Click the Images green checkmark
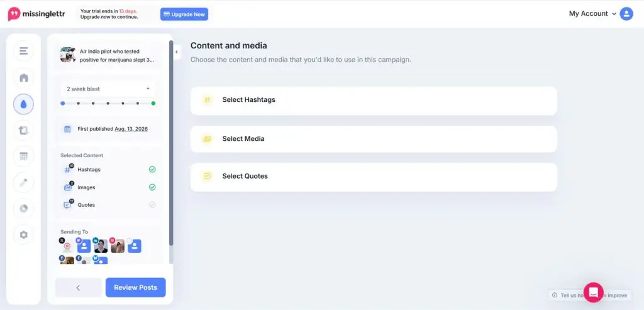 (x=152, y=187)
